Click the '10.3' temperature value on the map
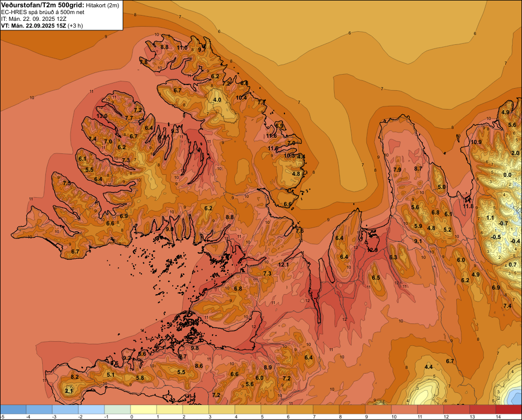 click(290, 156)
